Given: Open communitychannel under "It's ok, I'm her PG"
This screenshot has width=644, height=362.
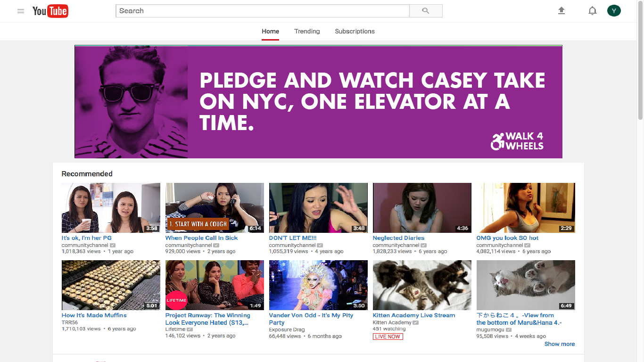Looking at the screenshot, I should tap(85, 245).
